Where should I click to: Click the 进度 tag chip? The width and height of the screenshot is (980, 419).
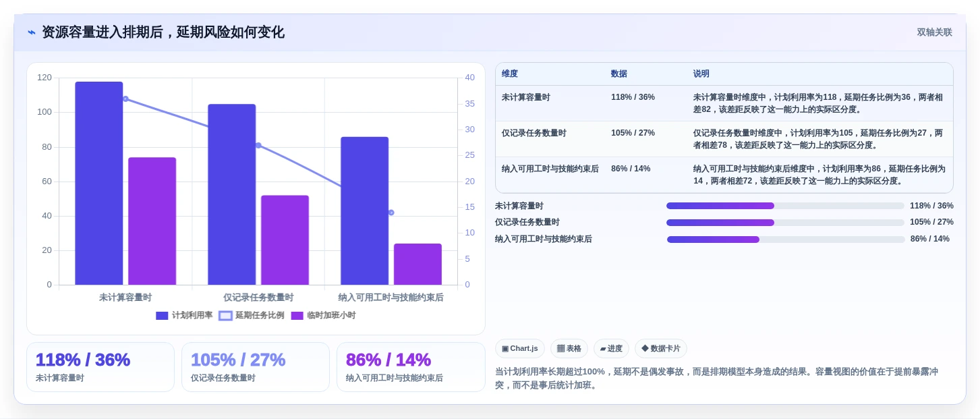(611, 349)
